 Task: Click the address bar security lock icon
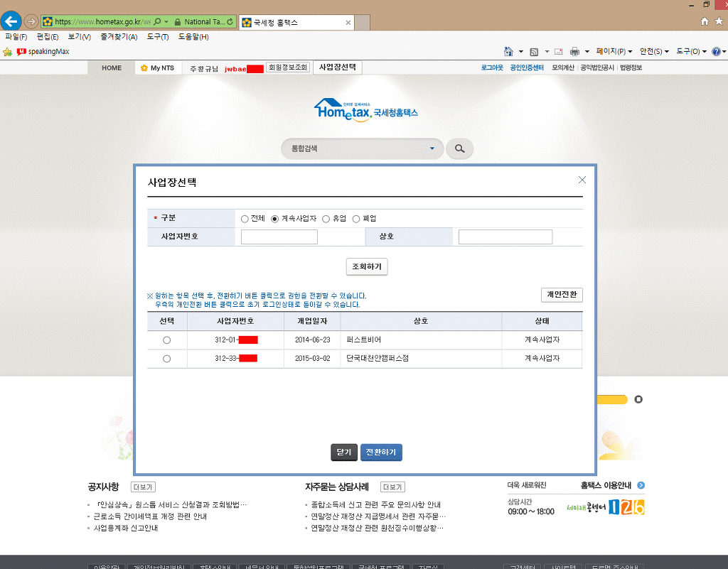(177, 21)
